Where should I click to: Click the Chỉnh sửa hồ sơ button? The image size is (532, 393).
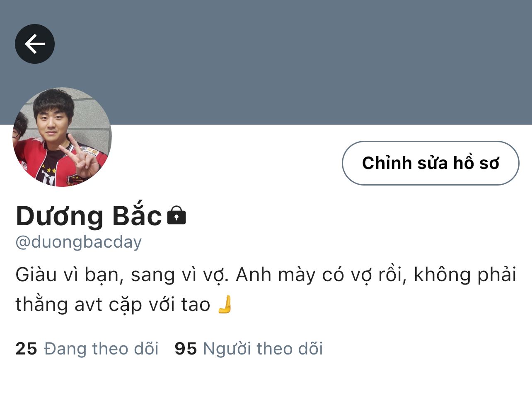tap(430, 163)
